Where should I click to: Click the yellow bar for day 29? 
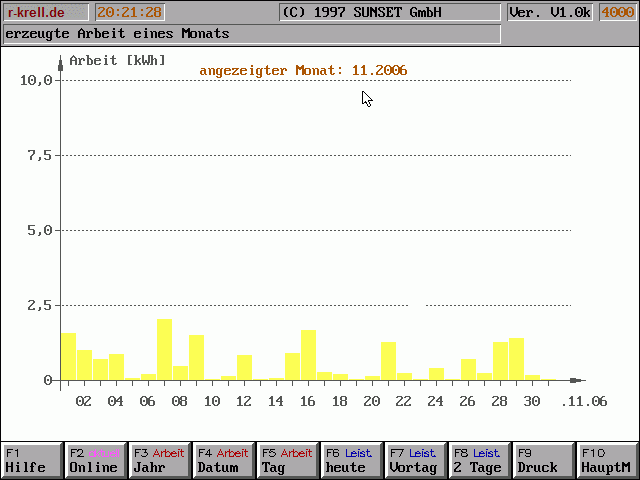[x=516, y=359]
